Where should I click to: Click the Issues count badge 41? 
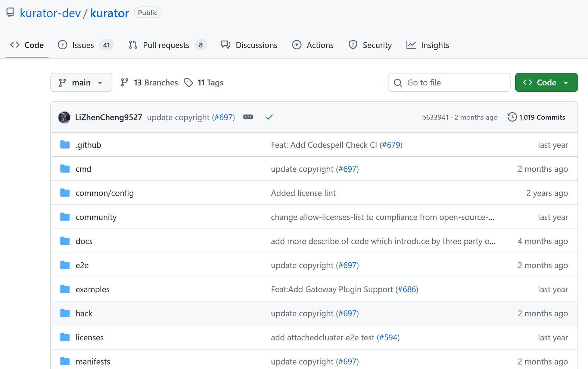tap(106, 45)
